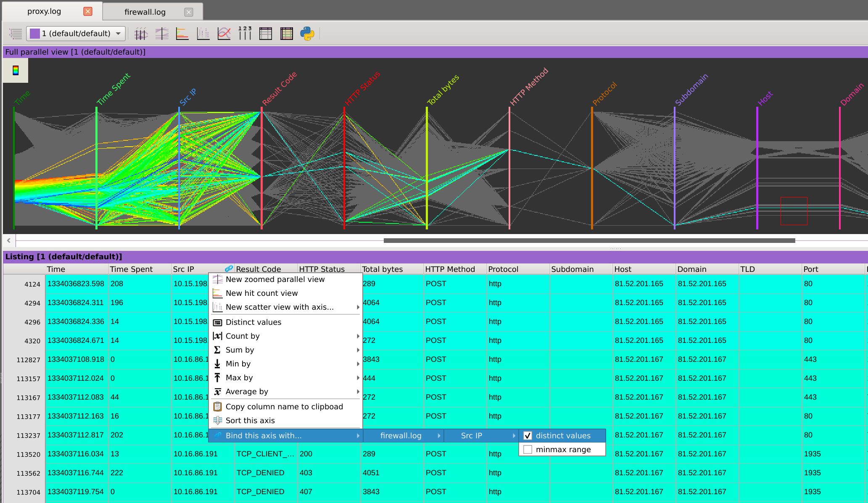The width and height of the screenshot is (868, 503).
Task: Switch to the firewall.log tab
Action: click(145, 12)
